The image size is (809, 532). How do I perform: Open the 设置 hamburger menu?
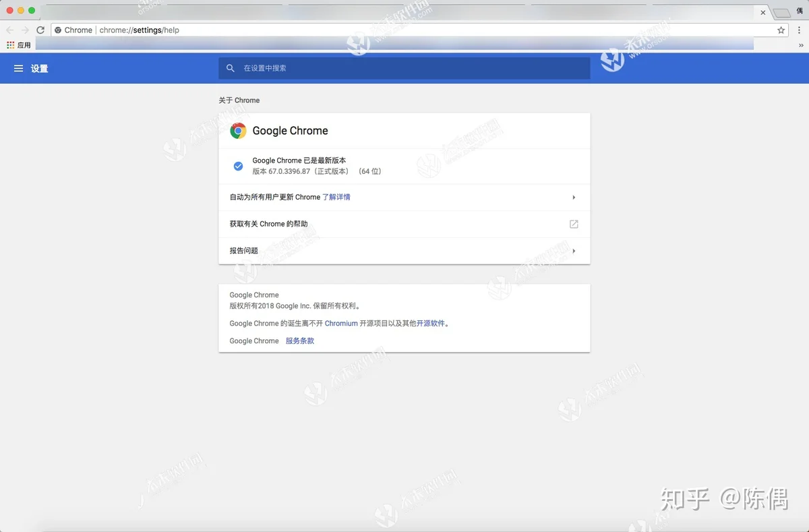[x=18, y=69]
